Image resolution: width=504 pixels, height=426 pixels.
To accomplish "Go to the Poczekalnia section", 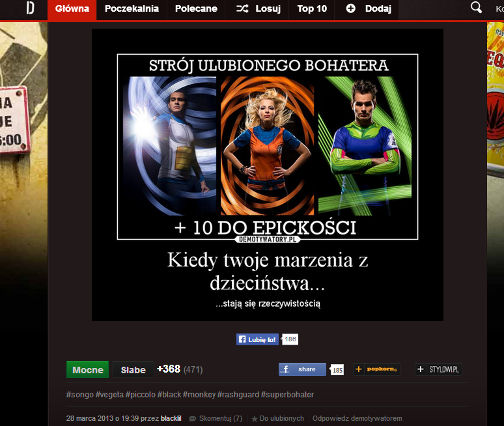I will coord(132,9).
